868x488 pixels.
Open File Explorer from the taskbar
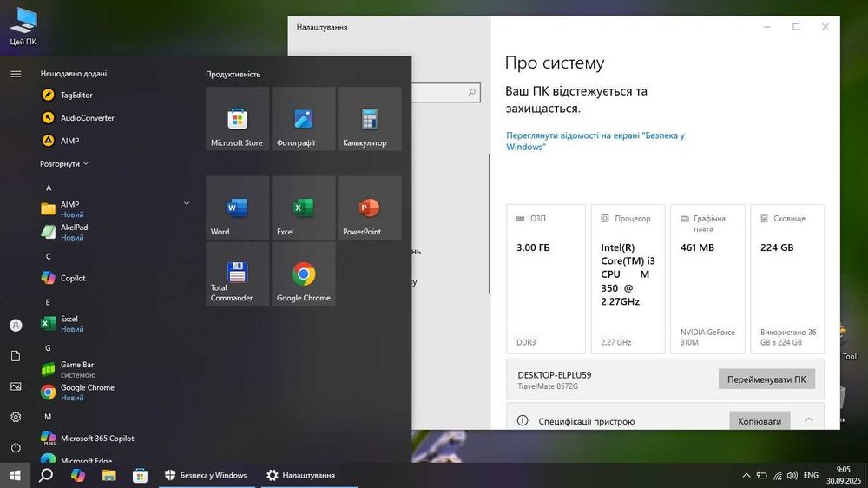click(x=109, y=475)
